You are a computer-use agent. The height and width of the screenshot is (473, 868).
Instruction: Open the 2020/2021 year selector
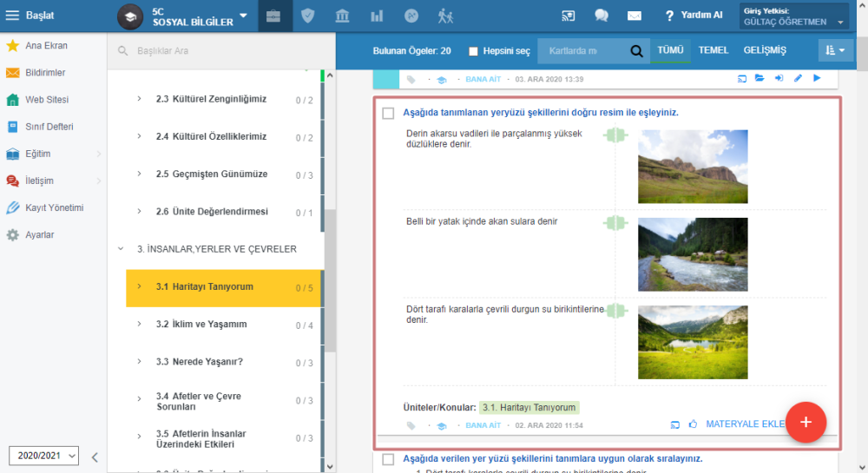click(x=43, y=456)
